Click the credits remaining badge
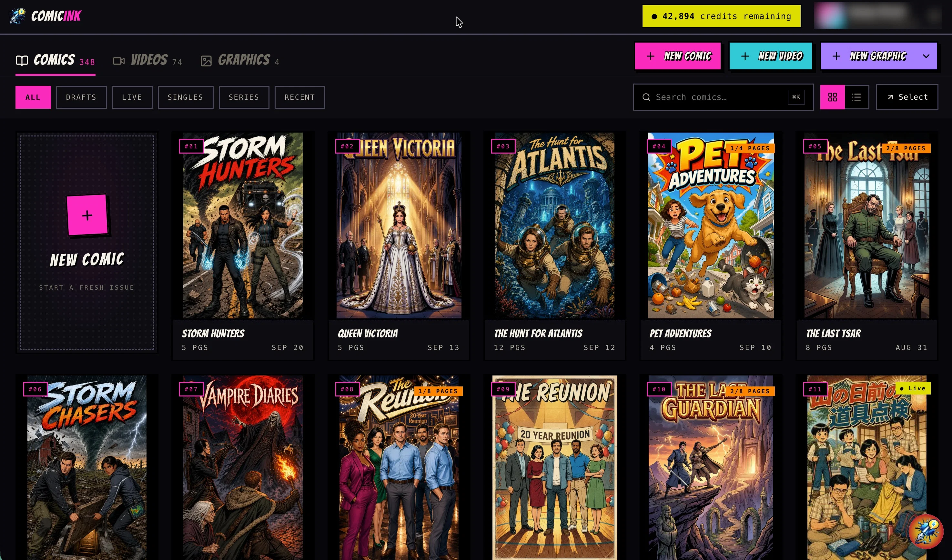Image resolution: width=952 pixels, height=560 pixels. pos(721,16)
